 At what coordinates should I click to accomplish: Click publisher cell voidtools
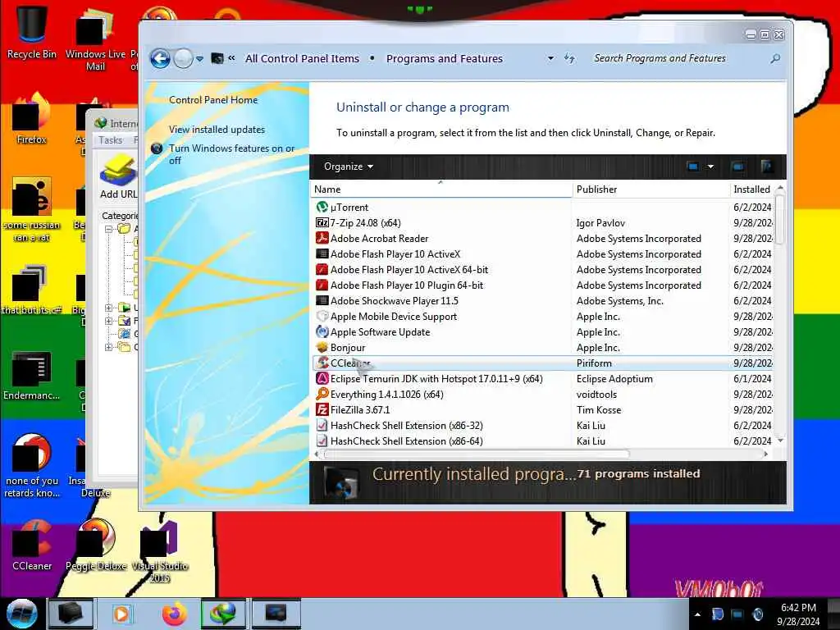[596, 395]
